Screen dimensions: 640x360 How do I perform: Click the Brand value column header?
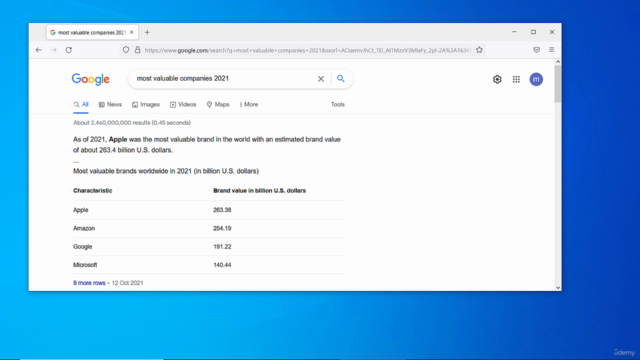pyautogui.click(x=259, y=191)
